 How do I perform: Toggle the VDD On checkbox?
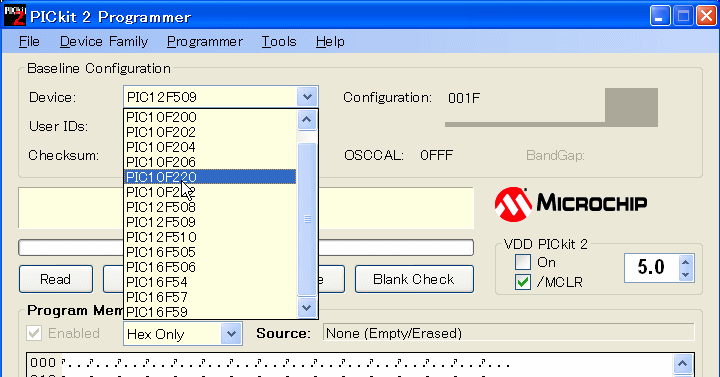(523, 262)
